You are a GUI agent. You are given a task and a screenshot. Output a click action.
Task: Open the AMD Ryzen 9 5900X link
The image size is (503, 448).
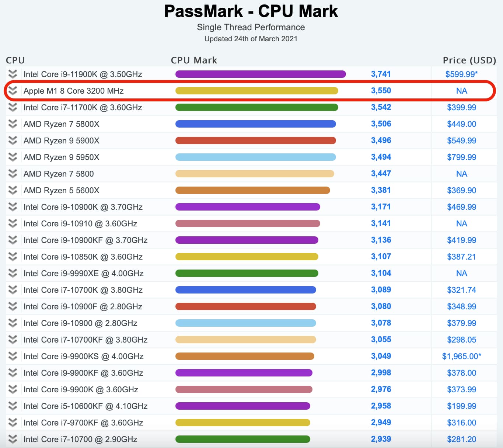62,140
